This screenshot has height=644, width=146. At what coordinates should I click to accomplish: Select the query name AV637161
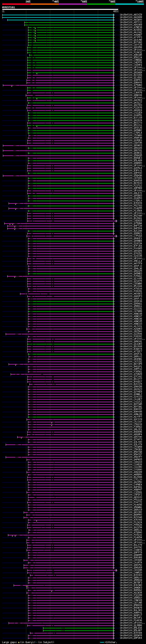coord(8,7)
